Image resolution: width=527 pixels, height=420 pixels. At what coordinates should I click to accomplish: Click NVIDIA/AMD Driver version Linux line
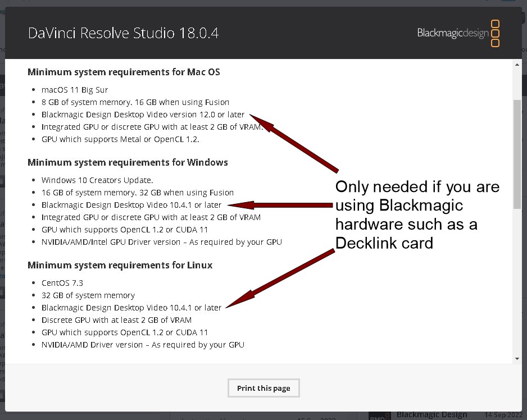[x=143, y=345]
